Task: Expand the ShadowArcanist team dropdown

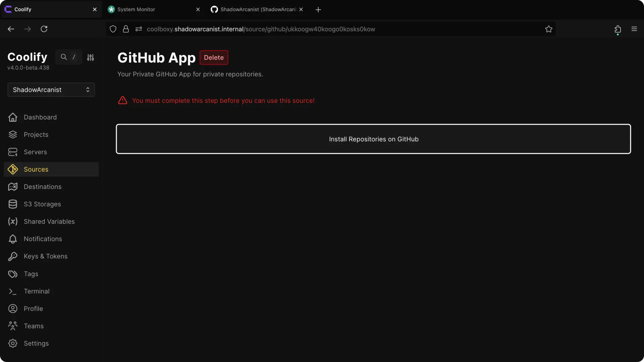Action: (x=51, y=90)
